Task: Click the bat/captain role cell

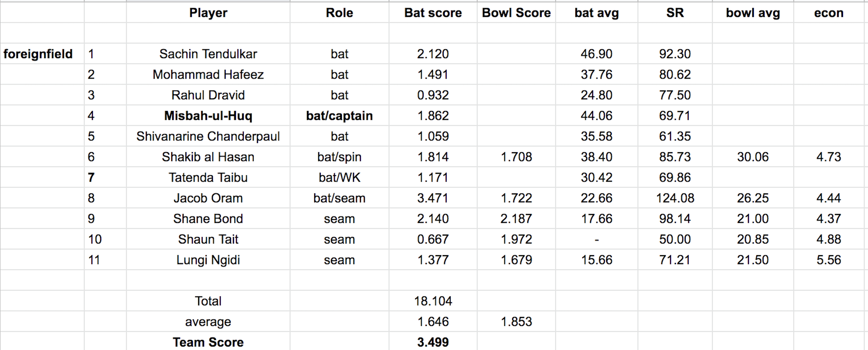Action: click(x=339, y=116)
